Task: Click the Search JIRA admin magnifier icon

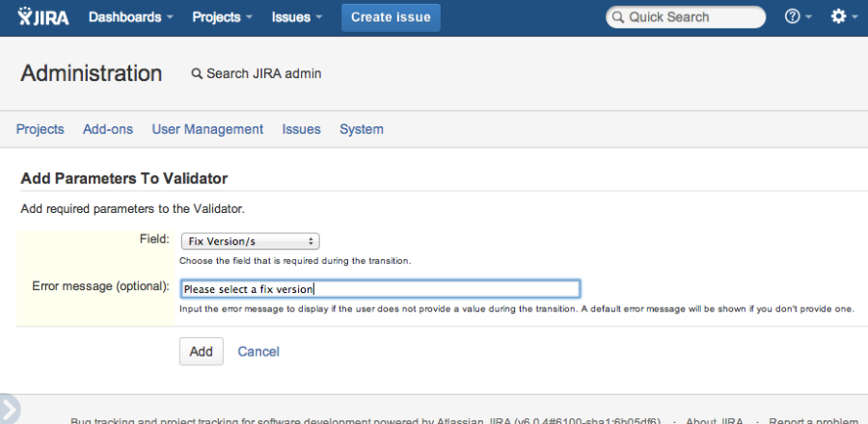Action: click(x=197, y=73)
